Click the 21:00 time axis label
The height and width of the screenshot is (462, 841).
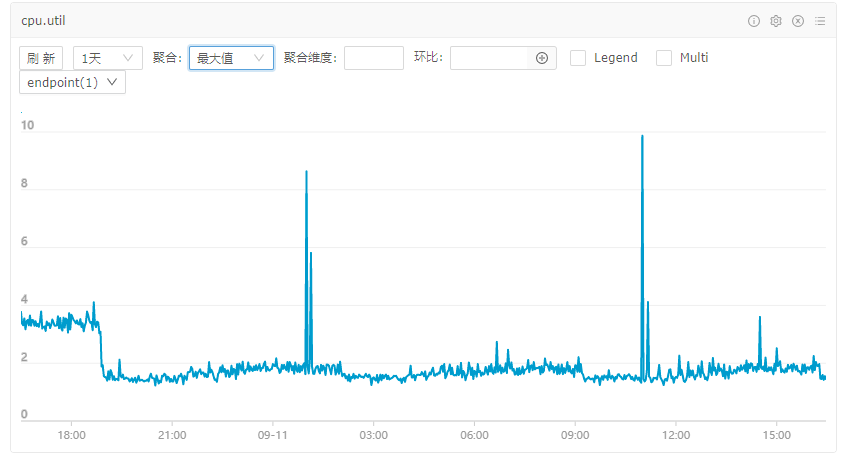coord(172,435)
